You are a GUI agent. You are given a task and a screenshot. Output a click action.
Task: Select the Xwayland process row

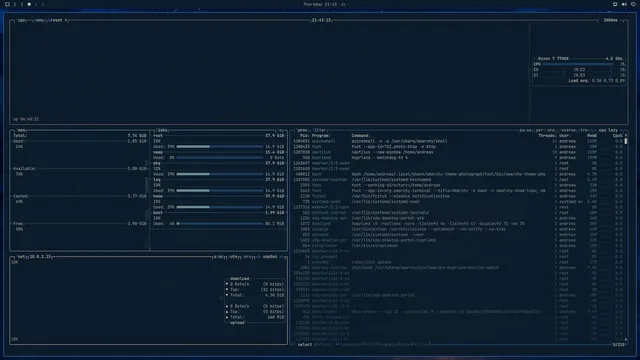pos(457,224)
